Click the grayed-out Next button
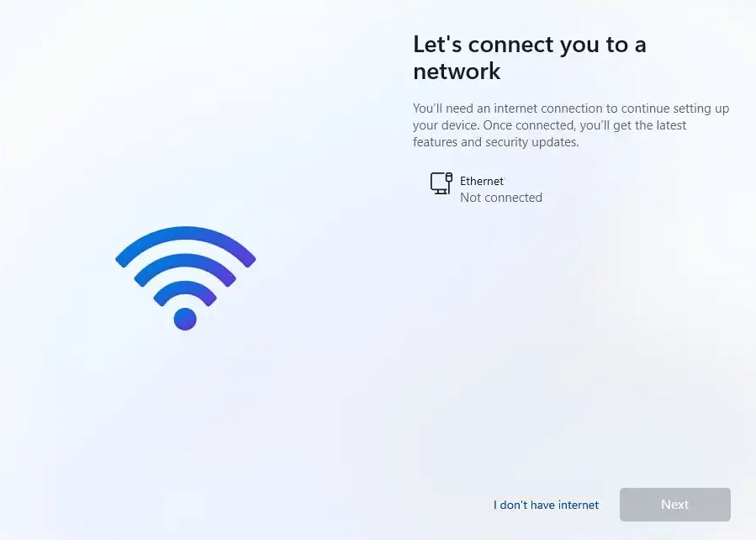 pos(675,505)
